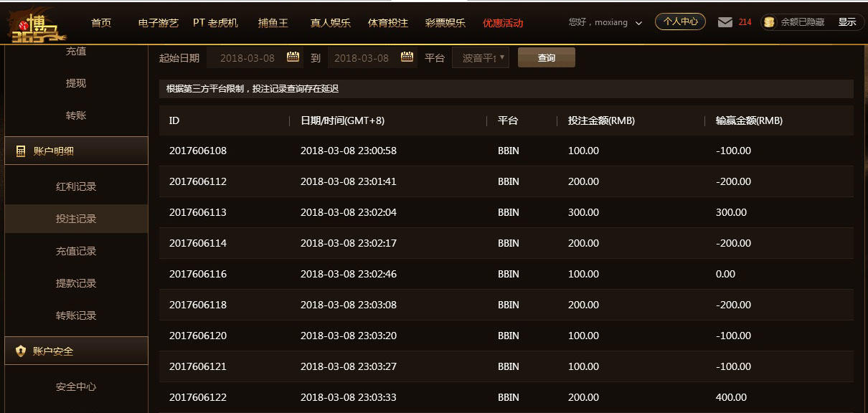868x413 pixels.
Task: Click the start date calendar icon
Action: pos(293,57)
